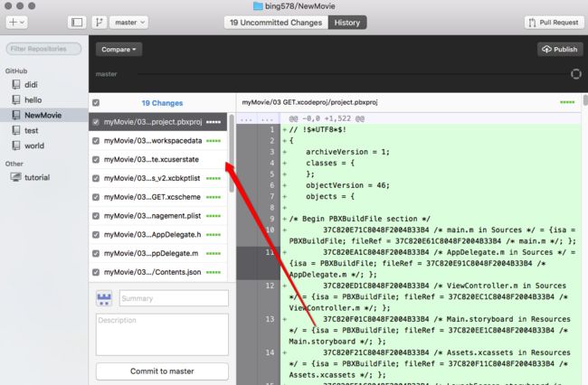Uncheck the s_v2.xcbkptlist file checkbox
588x385 pixels.
(96, 178)
